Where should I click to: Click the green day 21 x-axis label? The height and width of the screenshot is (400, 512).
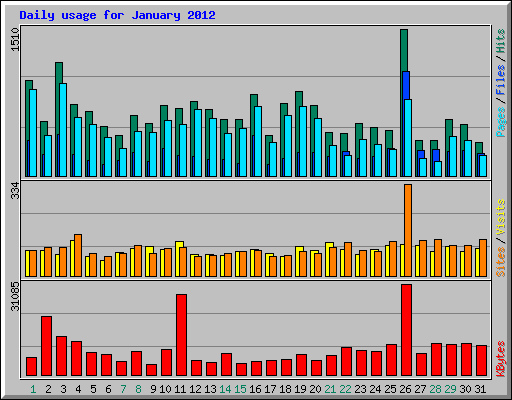click(x=330, y=389)
